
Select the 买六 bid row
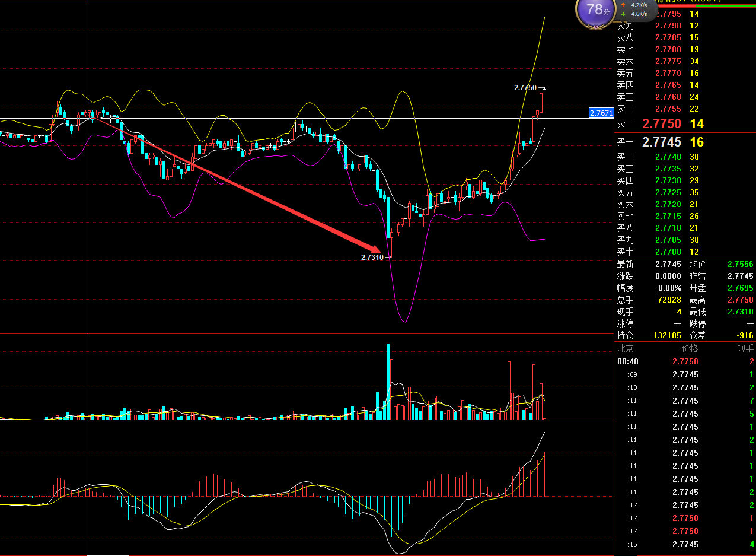[x=685, y=204]
